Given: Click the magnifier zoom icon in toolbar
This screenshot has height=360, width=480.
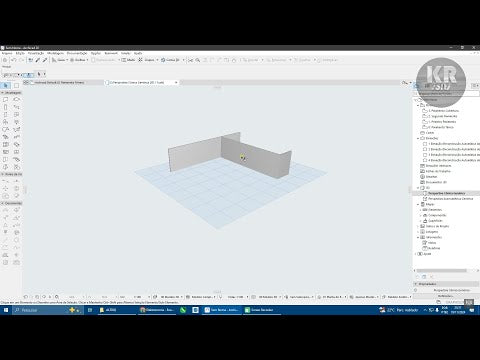Looking at the screenshot, I should pyautogui.click(x=198, y=60).
